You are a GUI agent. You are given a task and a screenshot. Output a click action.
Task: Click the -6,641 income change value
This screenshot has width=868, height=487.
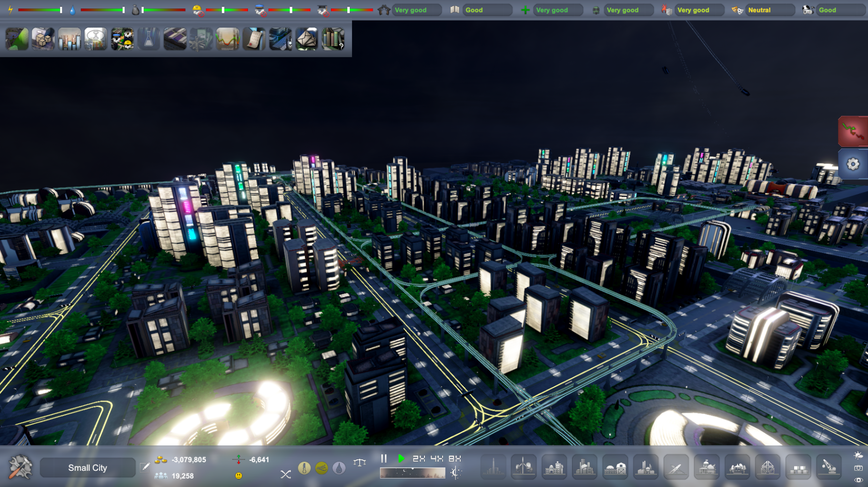tap(259, 460)
